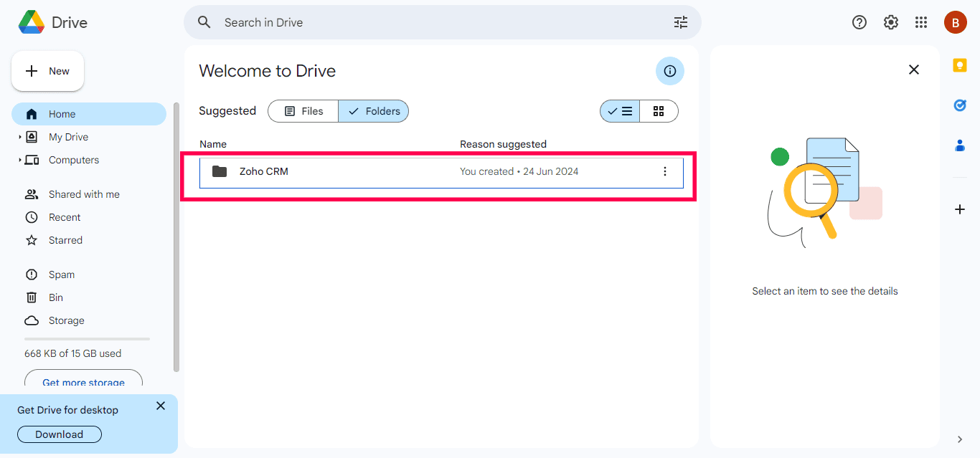Click the Name column header
This screenshot has height=458, width=980.
[x=213, y=144]
